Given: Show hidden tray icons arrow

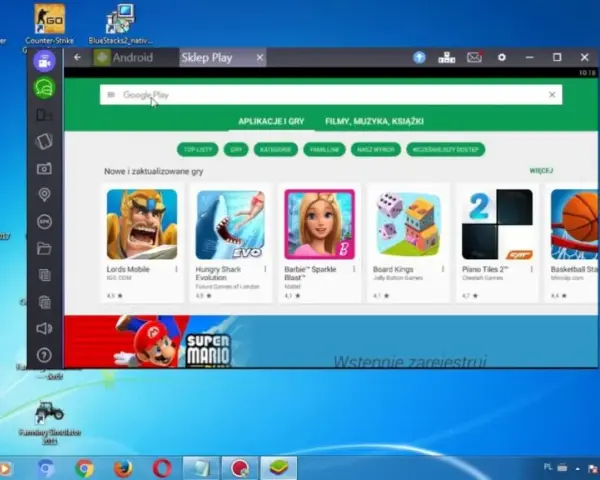Looking at the screenshot, I should click(x=577, y=469).
